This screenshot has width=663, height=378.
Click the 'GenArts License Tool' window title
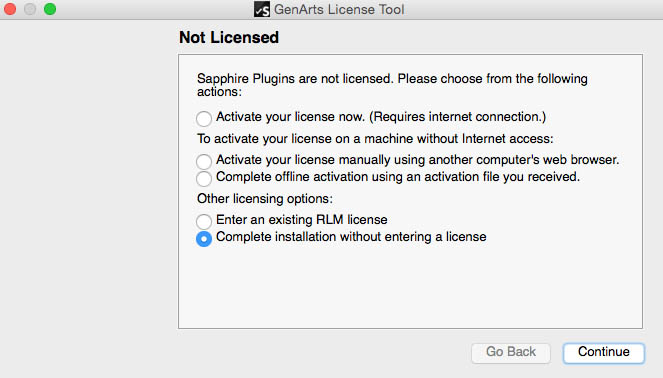point(339,9)
